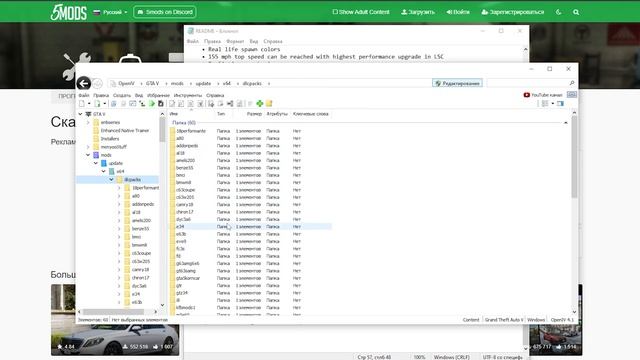Click the 18performante folder icon in file list
This screenshot has width=640, height=360.
(x=172, y=131)
